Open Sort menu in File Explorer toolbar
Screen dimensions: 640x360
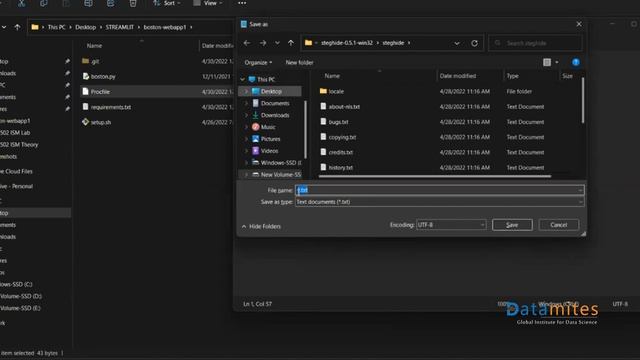tap(167, 3)
